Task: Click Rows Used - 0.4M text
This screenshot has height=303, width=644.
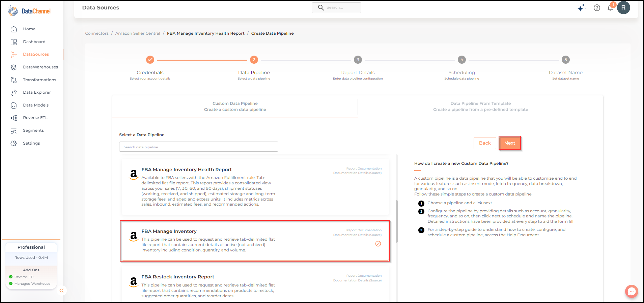Action: point(31,257)
